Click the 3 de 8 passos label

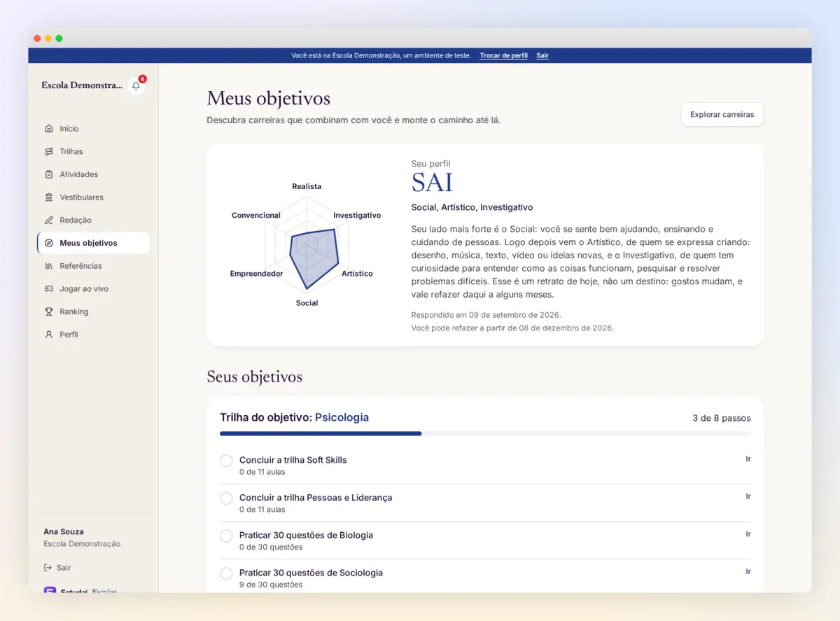(722, 418)
